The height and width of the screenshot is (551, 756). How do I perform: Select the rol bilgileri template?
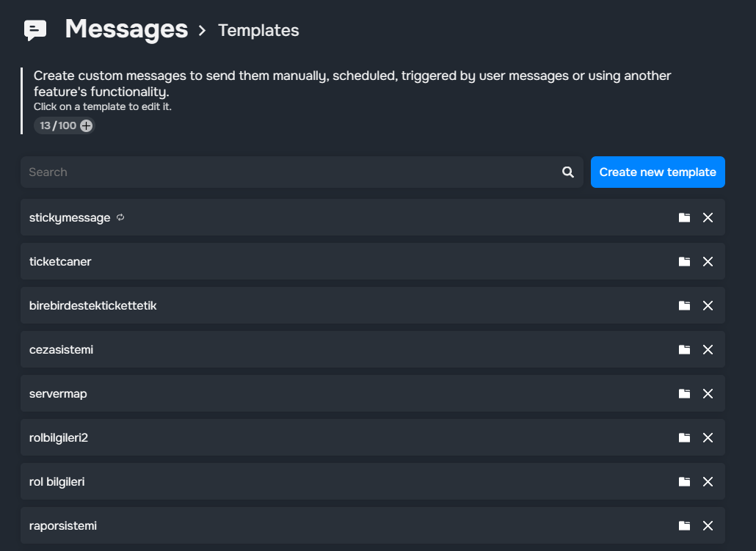pos(57,482)
